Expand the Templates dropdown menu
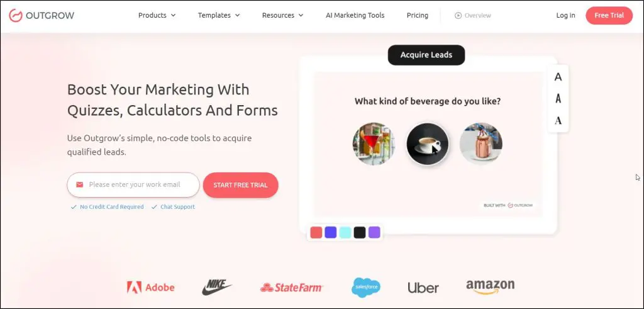The image size is (644, 309). 219,15
